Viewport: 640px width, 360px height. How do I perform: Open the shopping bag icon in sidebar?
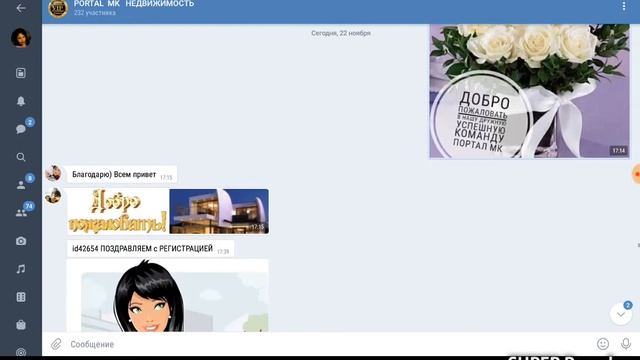pos(21,325)
